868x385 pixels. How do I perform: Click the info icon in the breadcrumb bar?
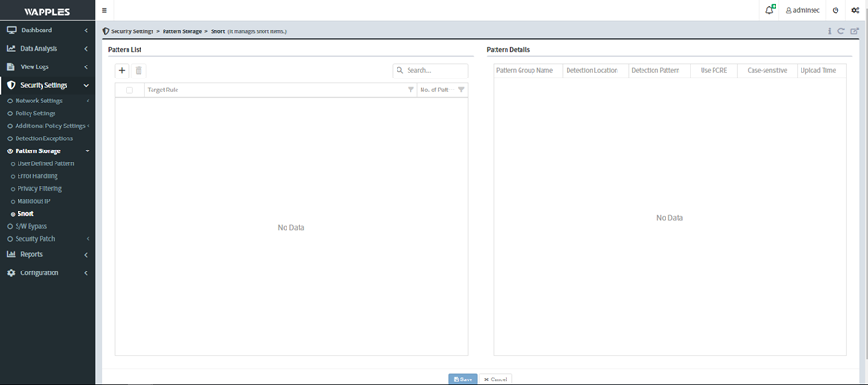(829, 31)
